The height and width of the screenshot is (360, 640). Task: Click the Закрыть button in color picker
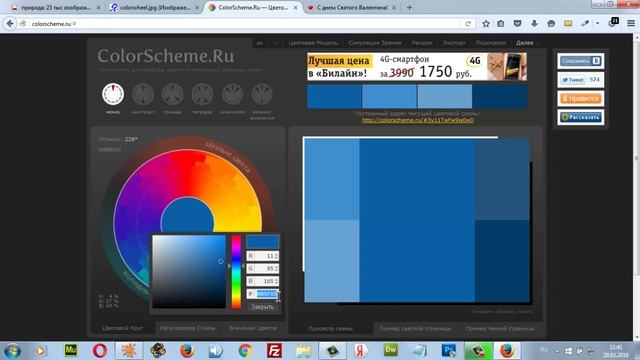click(x=262, y=307)
